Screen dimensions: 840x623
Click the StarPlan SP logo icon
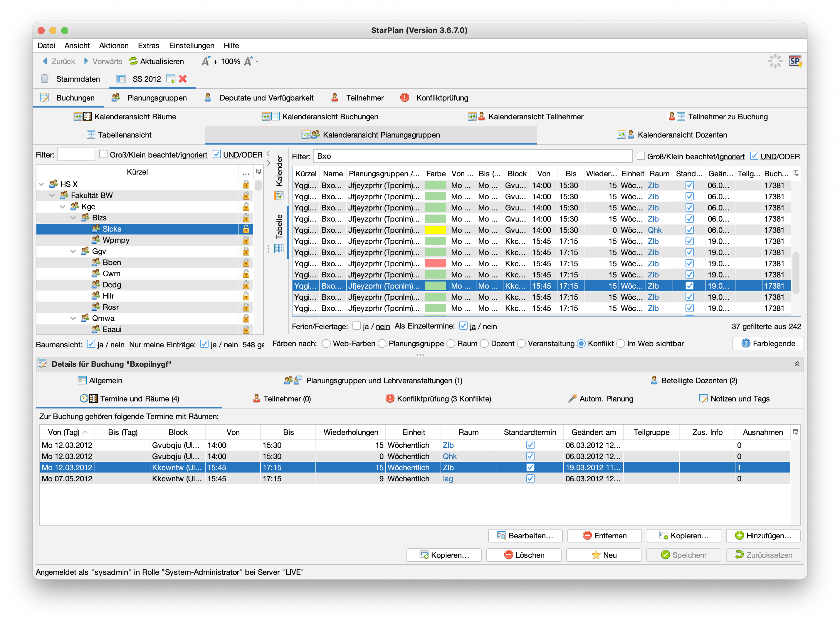click(x=795, y=61)
